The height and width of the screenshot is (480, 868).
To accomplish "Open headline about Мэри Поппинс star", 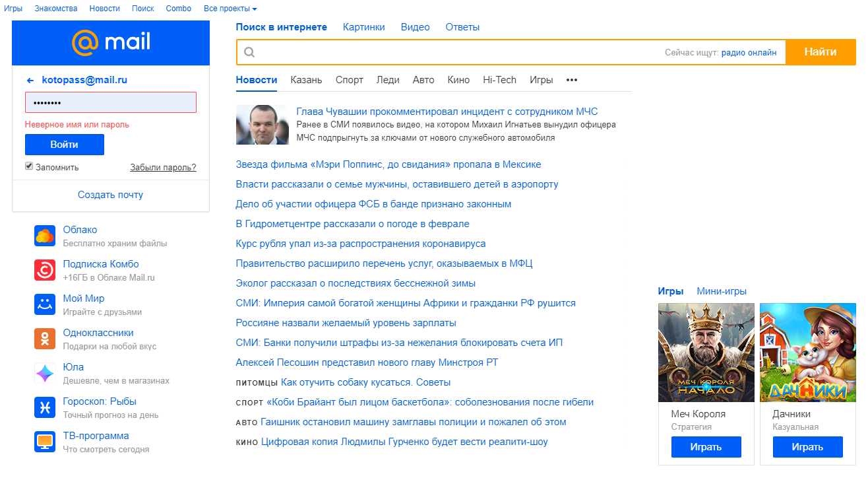I will [388, 164].
